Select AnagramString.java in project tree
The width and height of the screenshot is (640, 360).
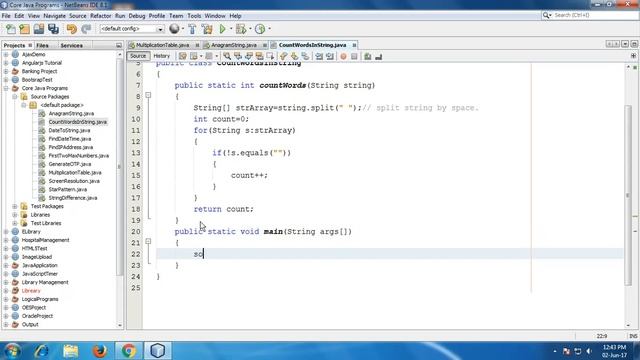(71, 113)
